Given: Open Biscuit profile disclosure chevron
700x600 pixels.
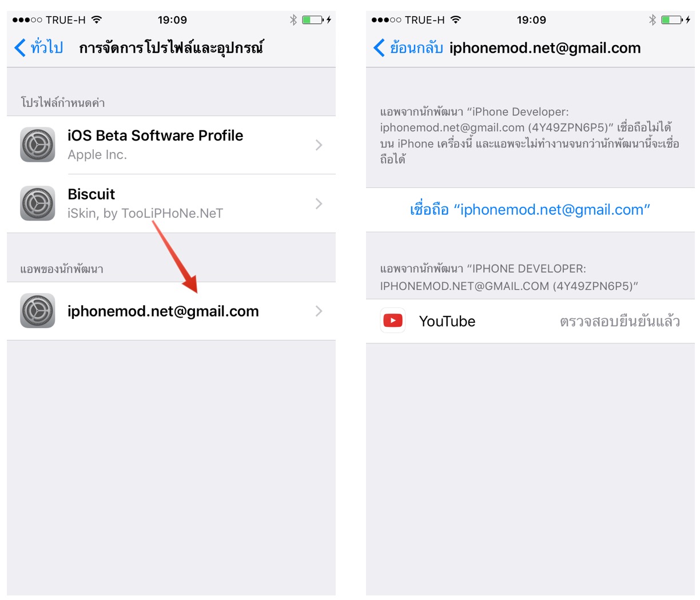Looking at the screenshot, I should coord(319,203).
